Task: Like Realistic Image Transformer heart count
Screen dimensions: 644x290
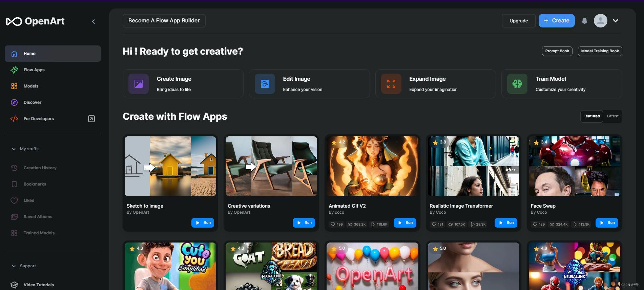Action: pos(437,225)
